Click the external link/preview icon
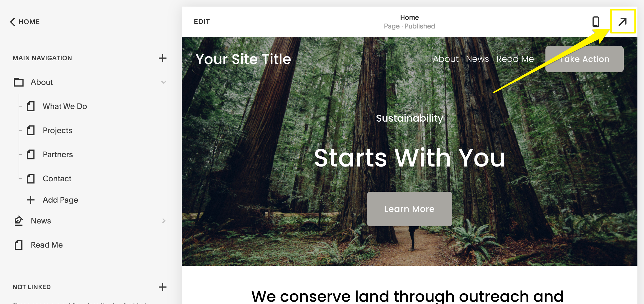The width and height of the screenshot is (644, 304). (623, 21)
